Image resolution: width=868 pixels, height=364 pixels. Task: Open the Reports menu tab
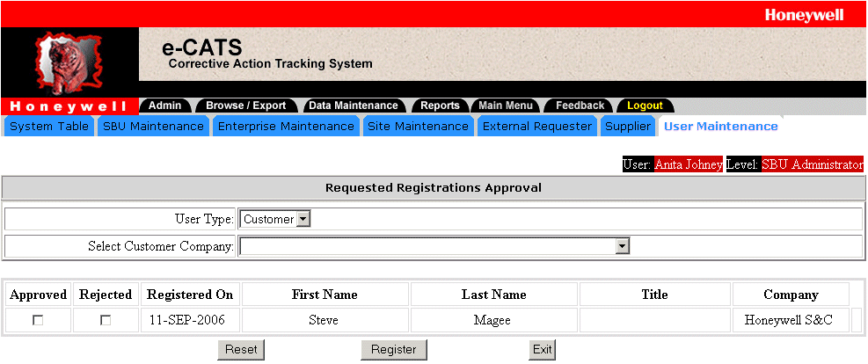(440, 106)
